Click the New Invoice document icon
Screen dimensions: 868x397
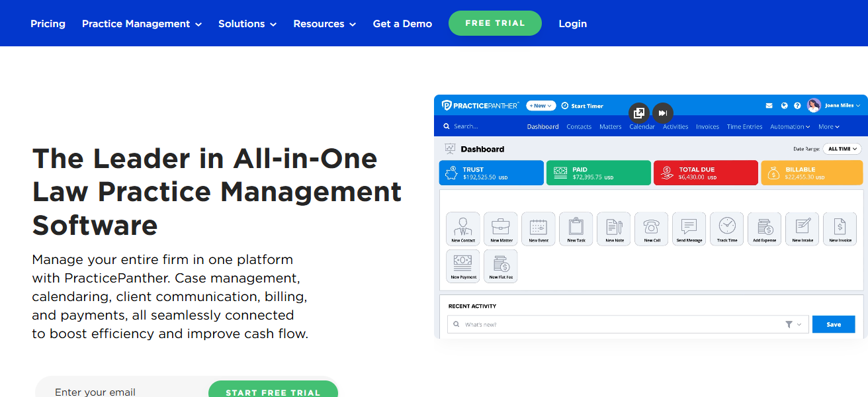coord(840,229)
